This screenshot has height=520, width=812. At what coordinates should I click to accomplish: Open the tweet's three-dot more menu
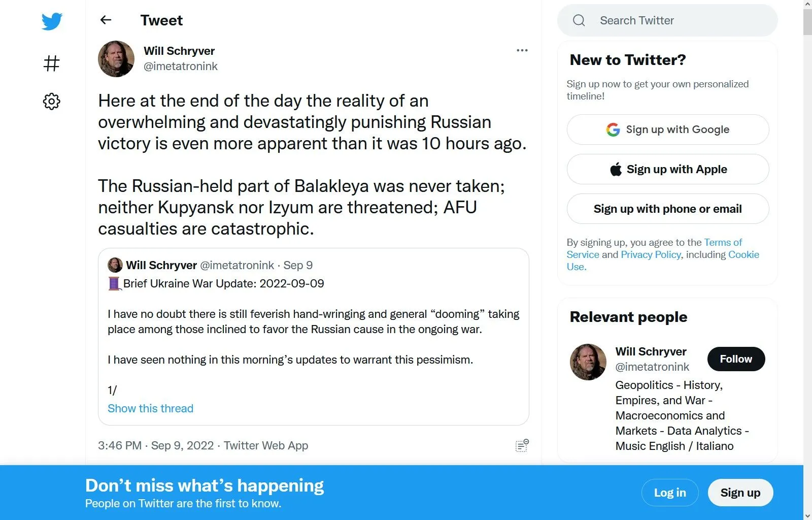(522, 50)
